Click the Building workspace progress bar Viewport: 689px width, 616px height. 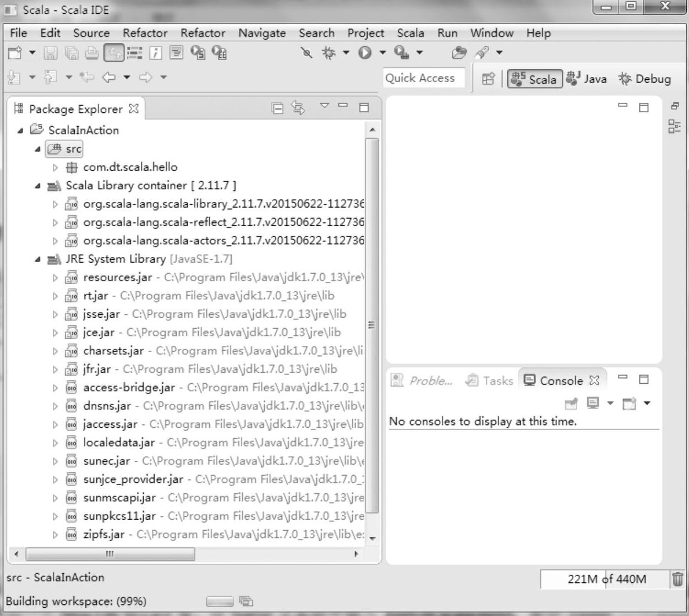coord(220,602)
